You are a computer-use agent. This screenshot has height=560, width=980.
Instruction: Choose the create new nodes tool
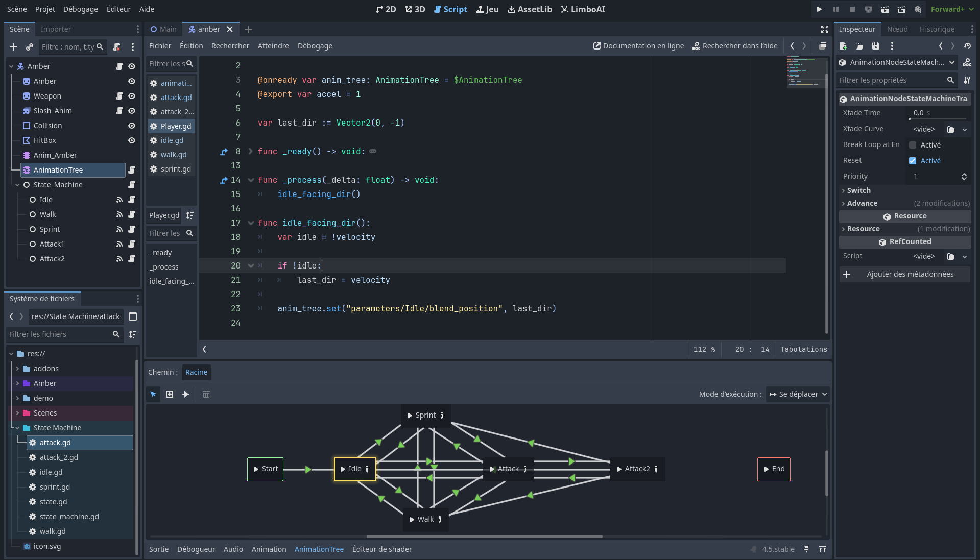pos(170,394)
